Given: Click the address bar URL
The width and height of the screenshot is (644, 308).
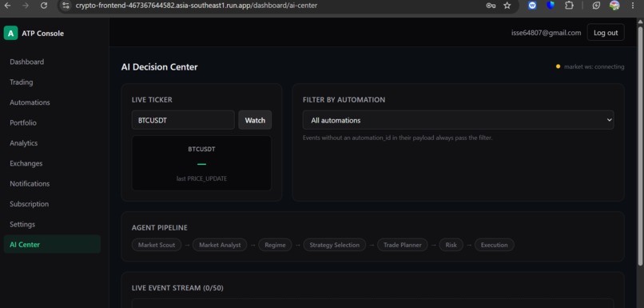Looking at the screenshot, I should coord(197,6).
